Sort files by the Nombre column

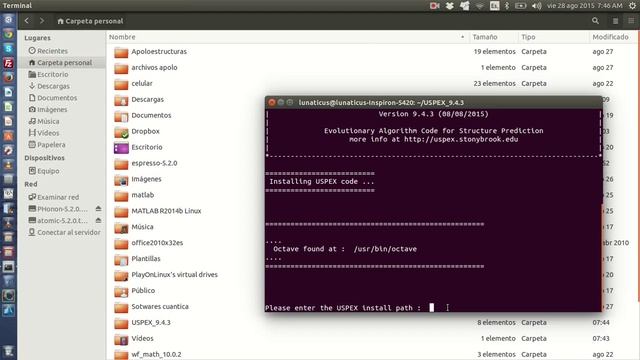[287, 37]
